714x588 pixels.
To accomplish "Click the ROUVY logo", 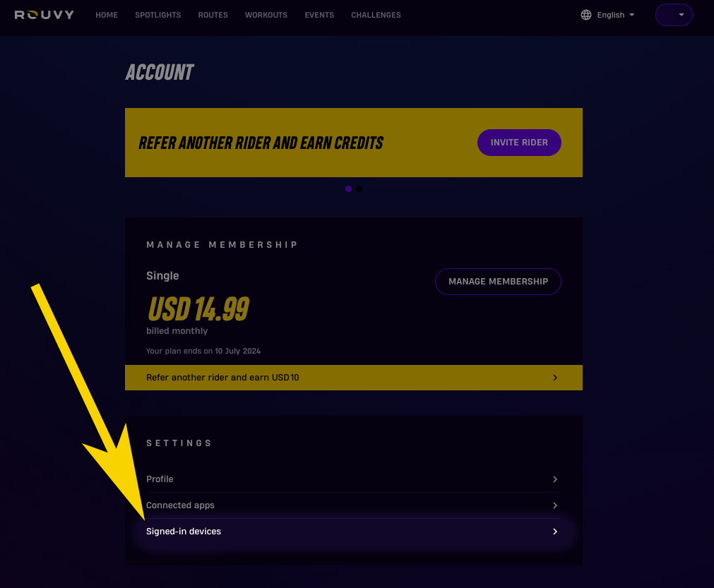I will (44, 15).
